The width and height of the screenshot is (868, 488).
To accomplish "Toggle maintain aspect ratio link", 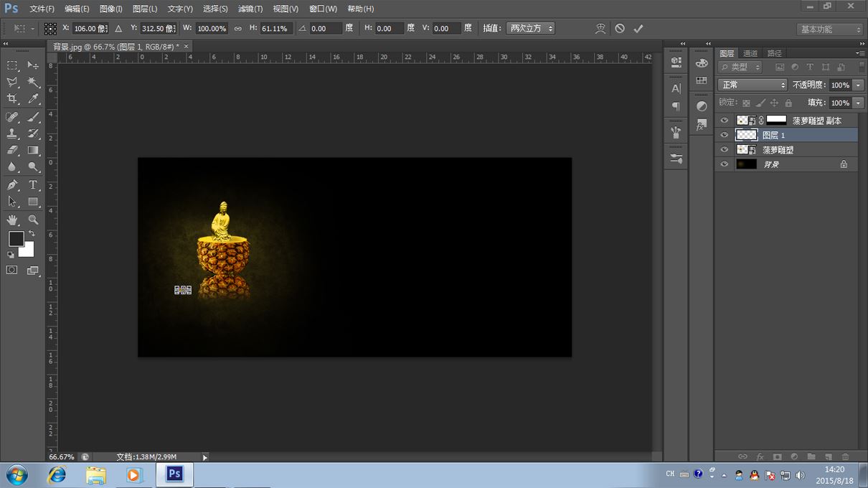I will click(238, 29).
